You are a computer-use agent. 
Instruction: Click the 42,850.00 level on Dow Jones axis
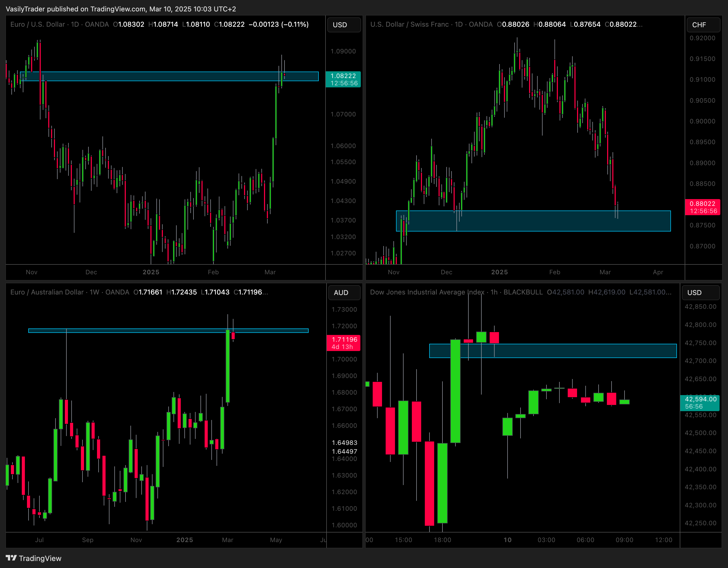[700, 306]
